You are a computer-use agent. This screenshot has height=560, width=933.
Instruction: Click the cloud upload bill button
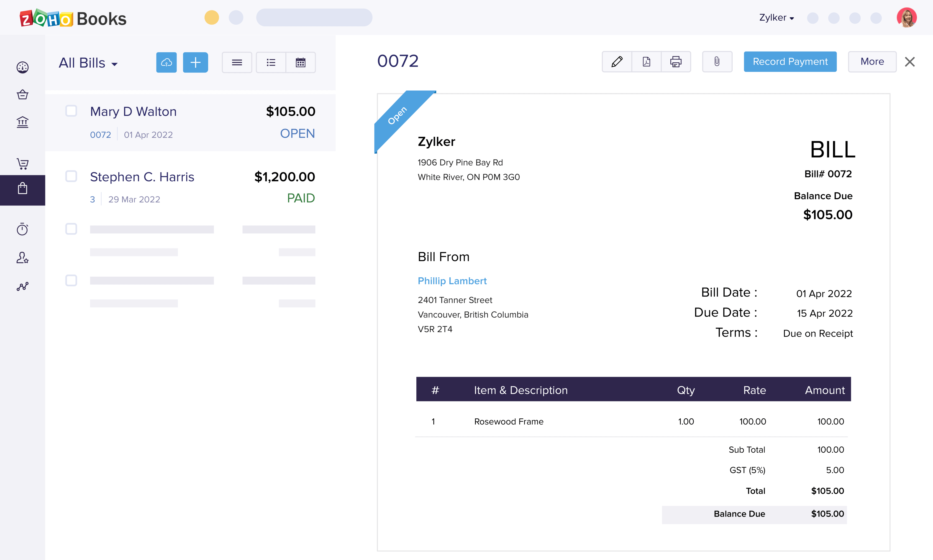[167, 62]
